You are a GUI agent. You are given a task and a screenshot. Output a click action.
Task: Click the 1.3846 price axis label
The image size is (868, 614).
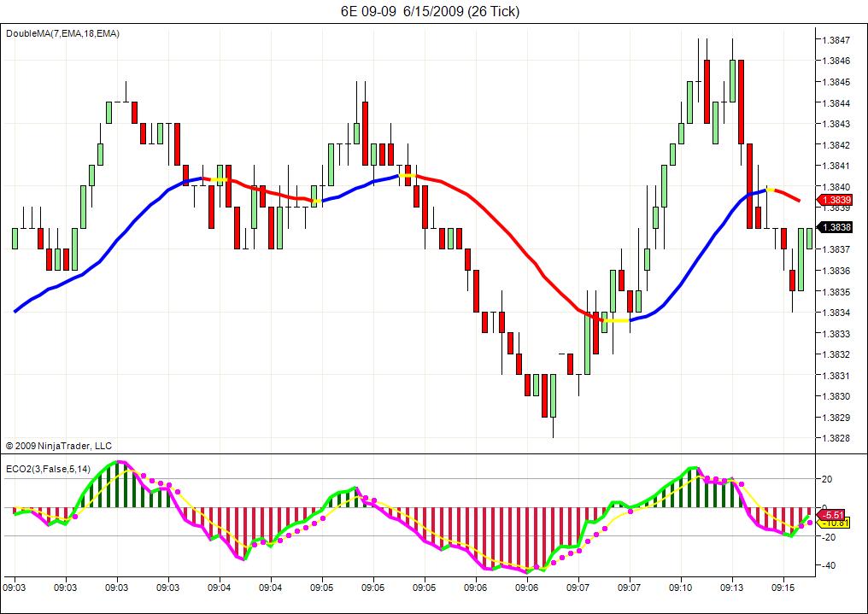pyautogui.click(x=836, y=61)
